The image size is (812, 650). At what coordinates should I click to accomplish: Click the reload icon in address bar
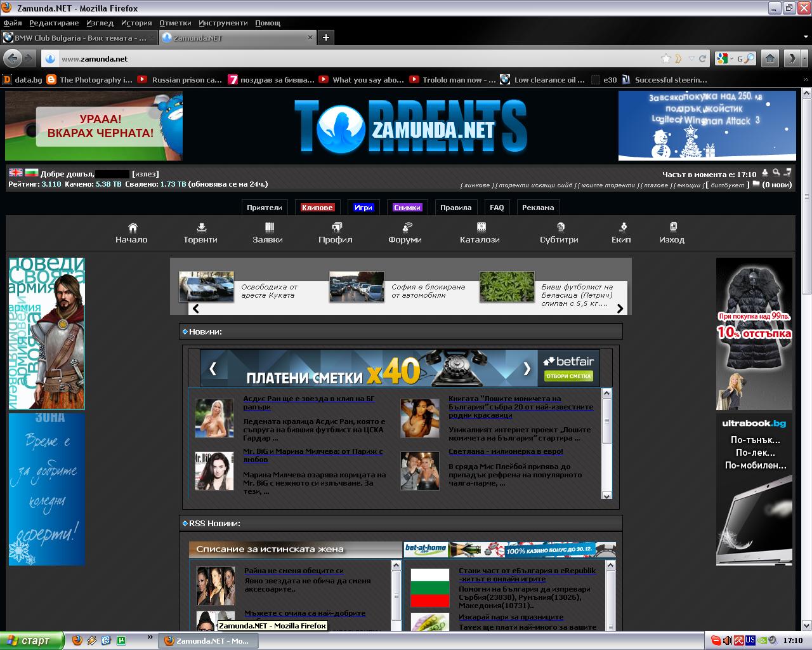(702, 58)
